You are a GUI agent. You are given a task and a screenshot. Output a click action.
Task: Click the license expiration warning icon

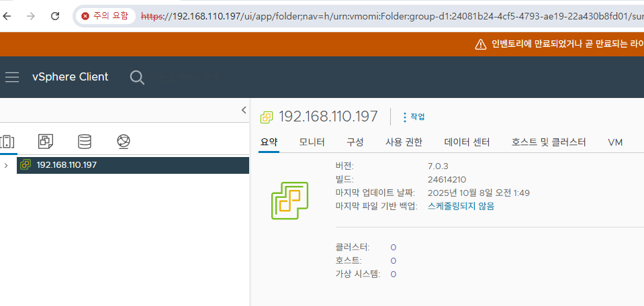pos(481,44)
